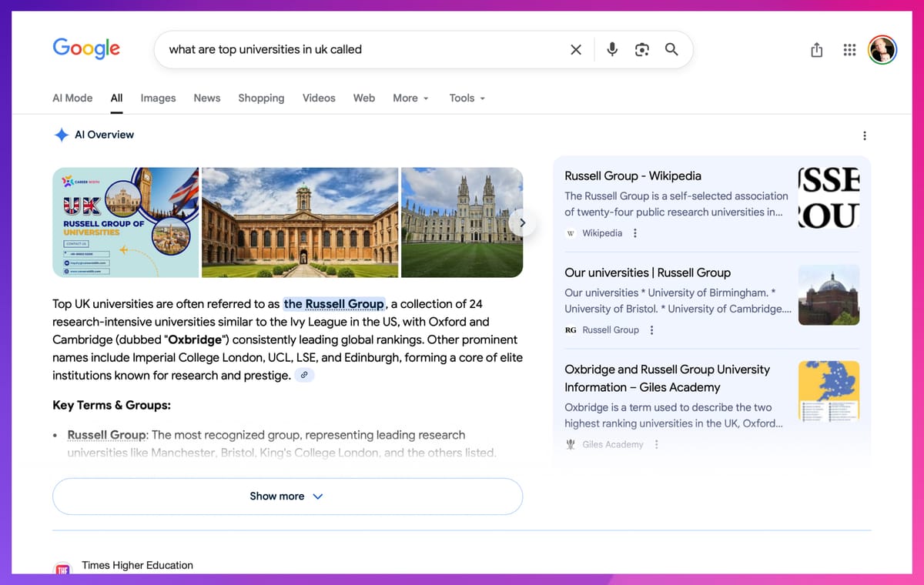Click the Google logo

(x=86, y=48)
